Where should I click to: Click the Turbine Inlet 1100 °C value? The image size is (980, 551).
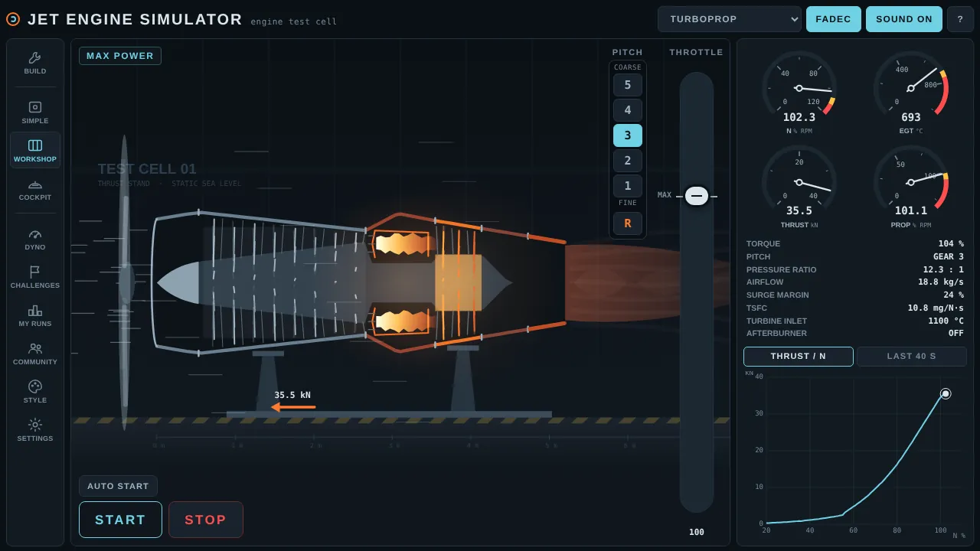946,321
